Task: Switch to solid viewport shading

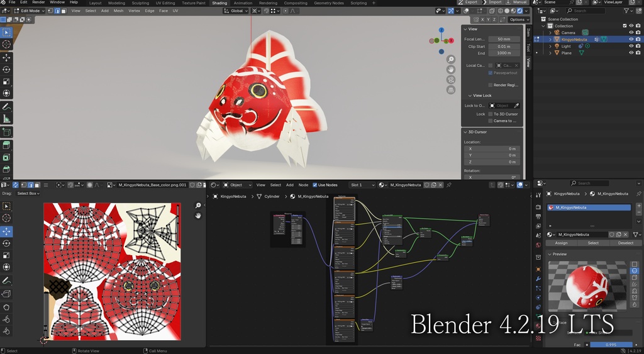Action: click(507, 11)
